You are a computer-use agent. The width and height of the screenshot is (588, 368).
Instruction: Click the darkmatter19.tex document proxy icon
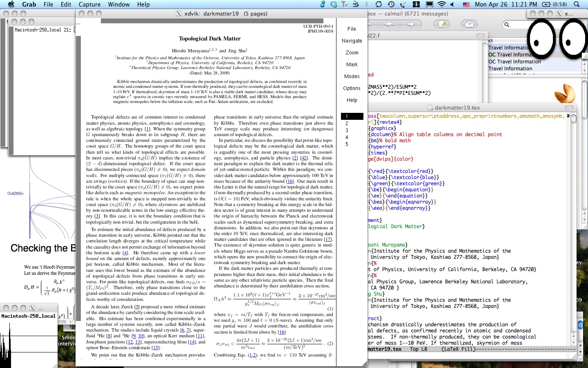tap(430, 108)
